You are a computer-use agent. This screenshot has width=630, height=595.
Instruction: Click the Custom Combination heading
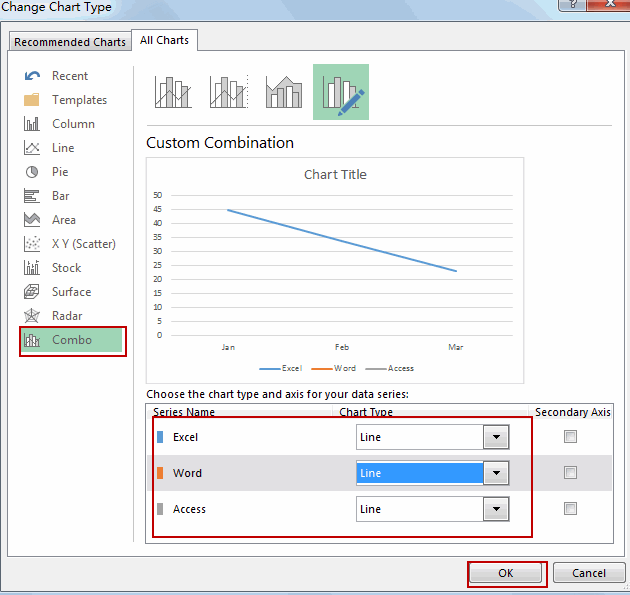pos(220,143)
